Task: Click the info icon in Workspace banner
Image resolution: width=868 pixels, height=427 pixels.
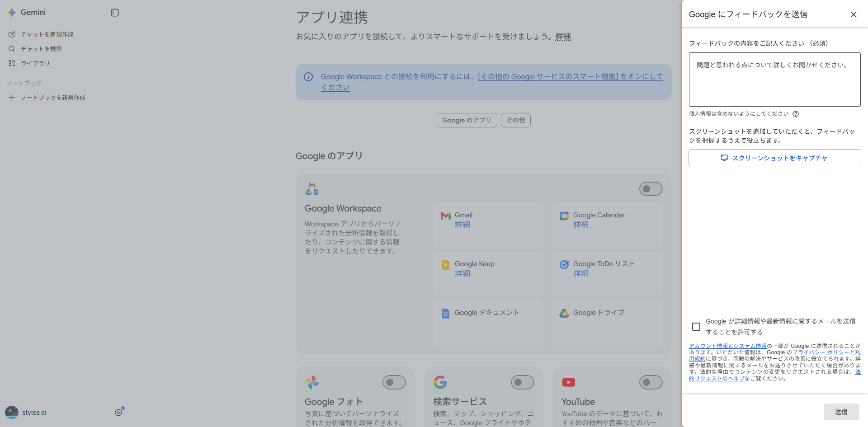Action: [308, 77]
